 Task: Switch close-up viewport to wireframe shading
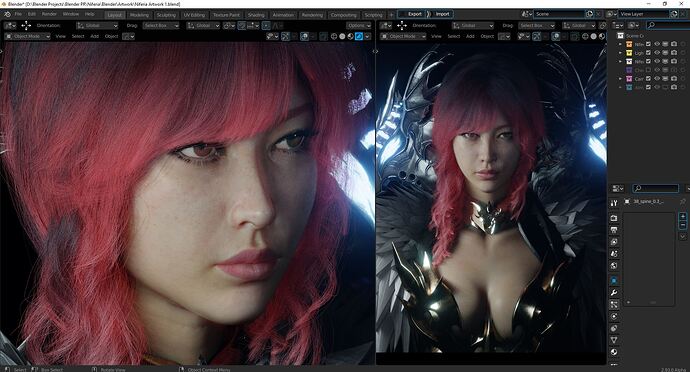tap(334, 36)
